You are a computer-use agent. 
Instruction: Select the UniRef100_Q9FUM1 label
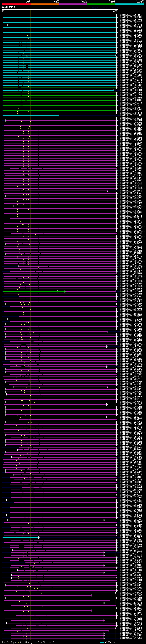point(131,35)
